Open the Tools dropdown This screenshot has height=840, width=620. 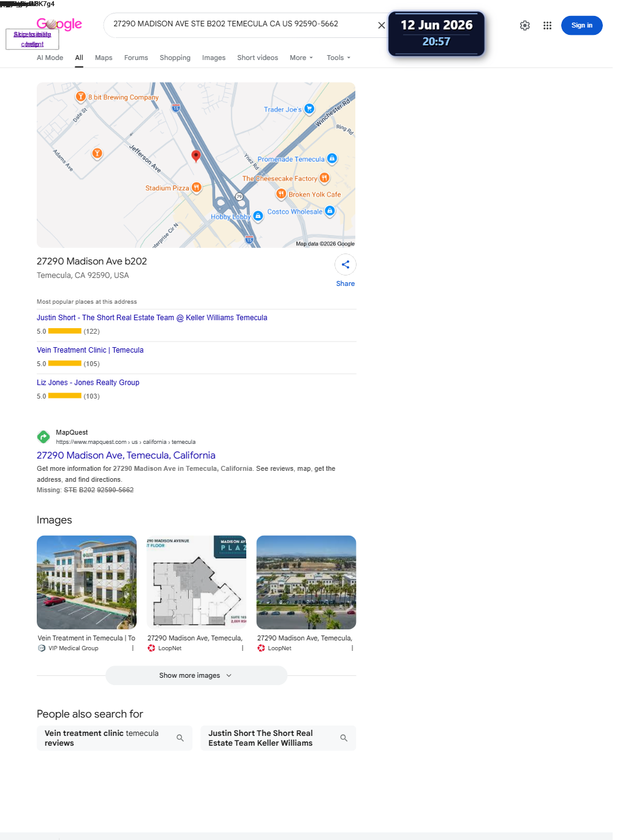point(339,58)
